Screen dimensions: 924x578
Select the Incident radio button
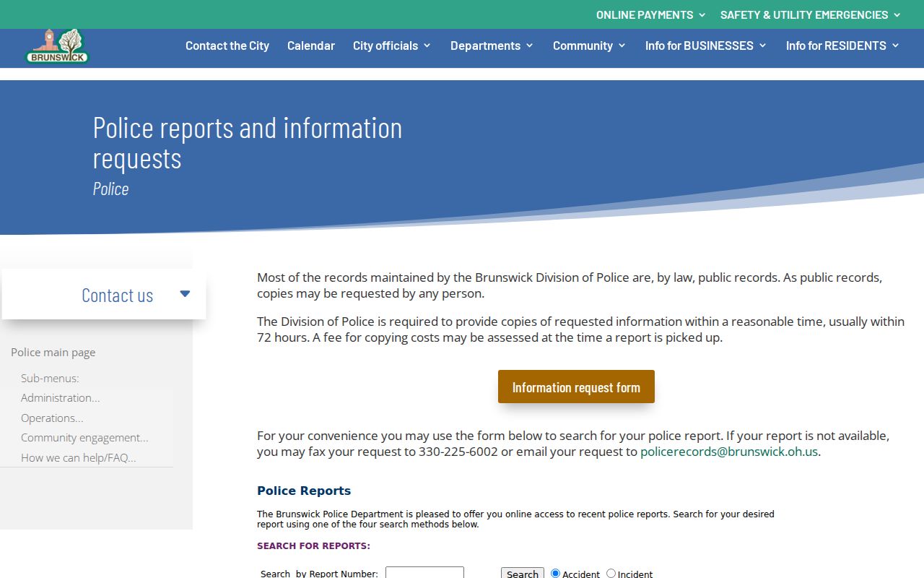click(611, 573)
